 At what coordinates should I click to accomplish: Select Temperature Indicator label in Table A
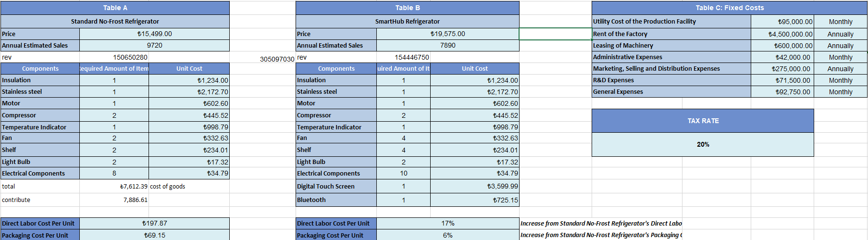(x=40, y=127)
